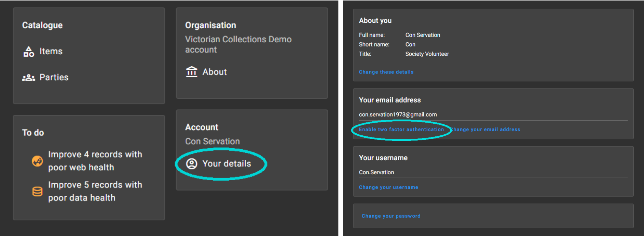Screen dimensions: 644x236
Task: Click the Change these details link
Action: 386,72
